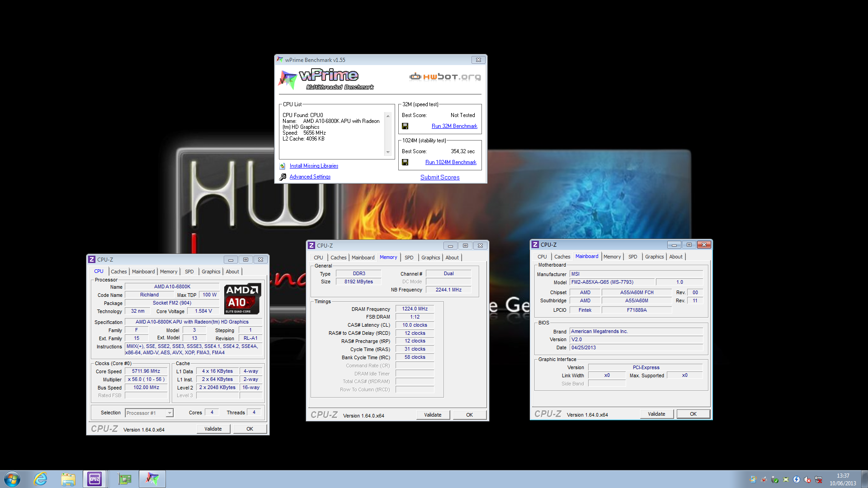Click the HWBOT.org logo in wPrime

click(x=445, y=77)
